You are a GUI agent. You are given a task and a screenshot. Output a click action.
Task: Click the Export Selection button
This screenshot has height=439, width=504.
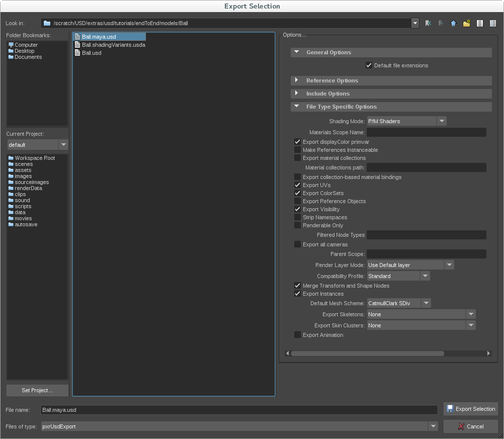[470, 409]
